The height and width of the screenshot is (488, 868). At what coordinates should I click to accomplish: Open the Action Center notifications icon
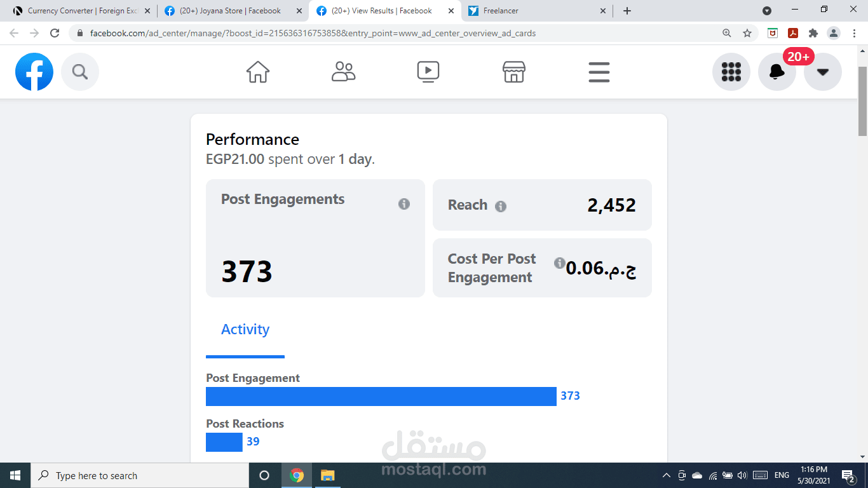pyautogui.click(x=849, y=475)
